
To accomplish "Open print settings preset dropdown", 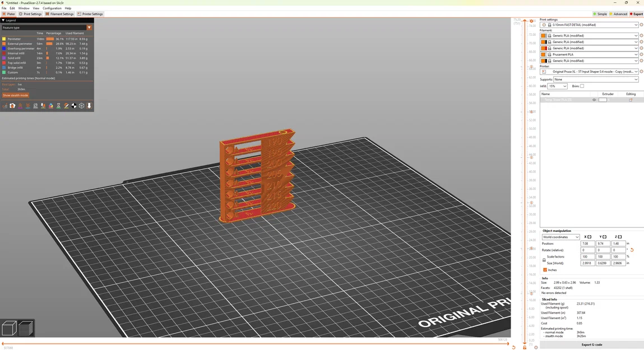I will 589,25.
